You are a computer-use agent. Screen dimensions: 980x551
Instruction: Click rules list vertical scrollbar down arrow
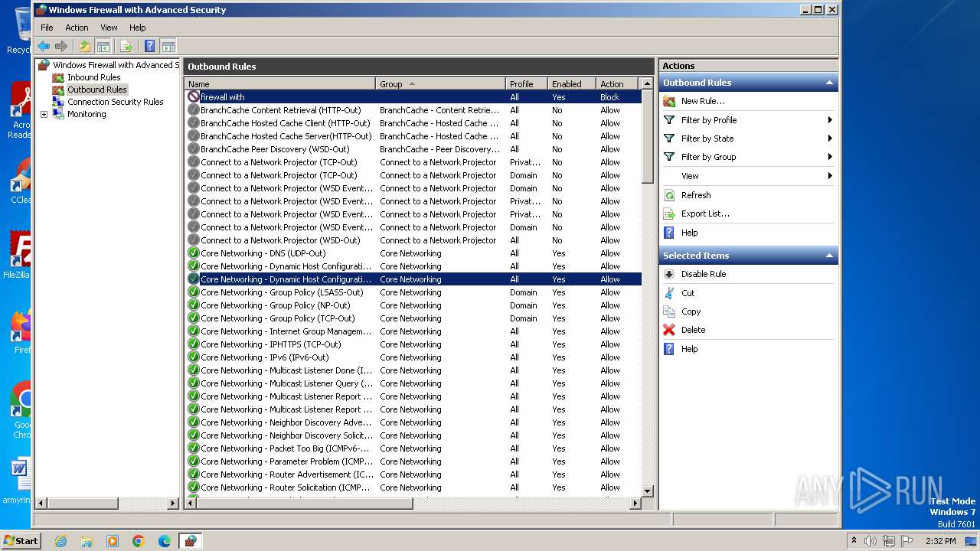point(648,491)
